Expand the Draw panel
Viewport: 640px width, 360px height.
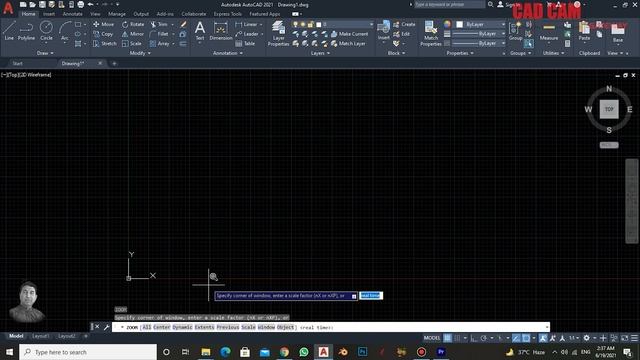(45, 53)
